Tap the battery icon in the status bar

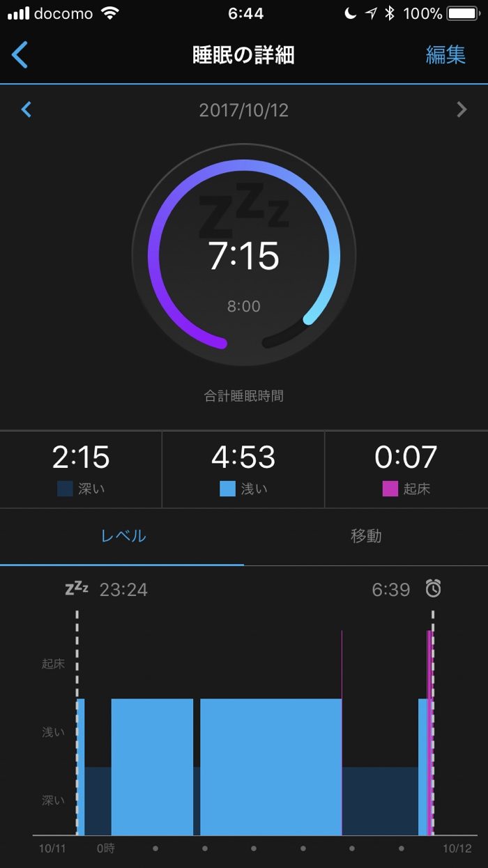pyautogui.click(x=463, y=13)
